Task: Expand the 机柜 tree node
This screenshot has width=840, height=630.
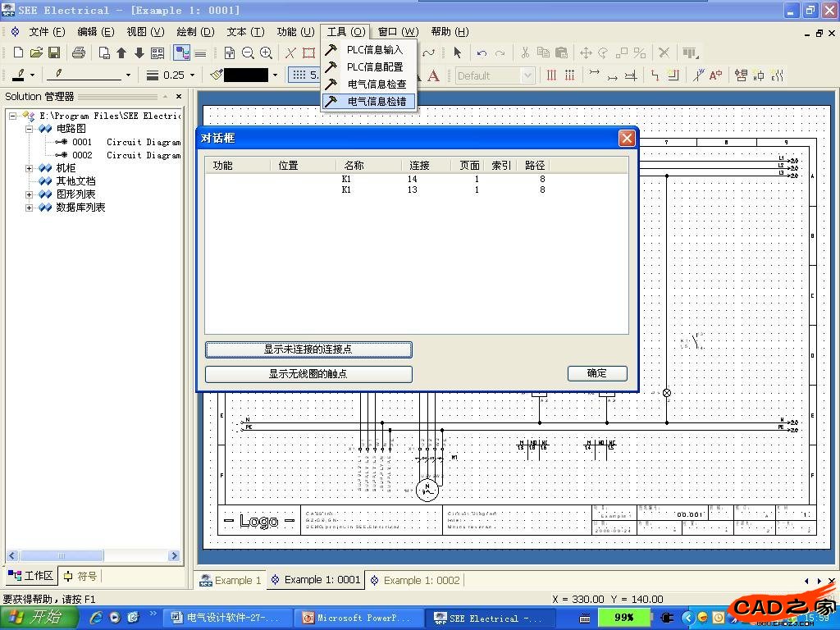Action: (30, 168)
